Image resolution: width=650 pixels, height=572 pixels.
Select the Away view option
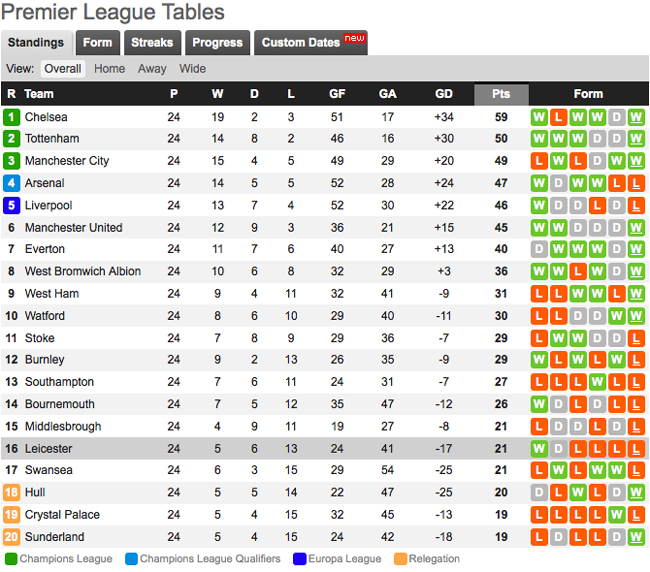(x=152, y=69)
